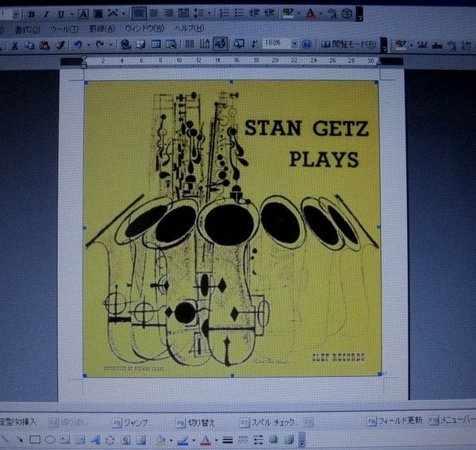Click the drawing toolbar font color A

(x=205, y=439)
